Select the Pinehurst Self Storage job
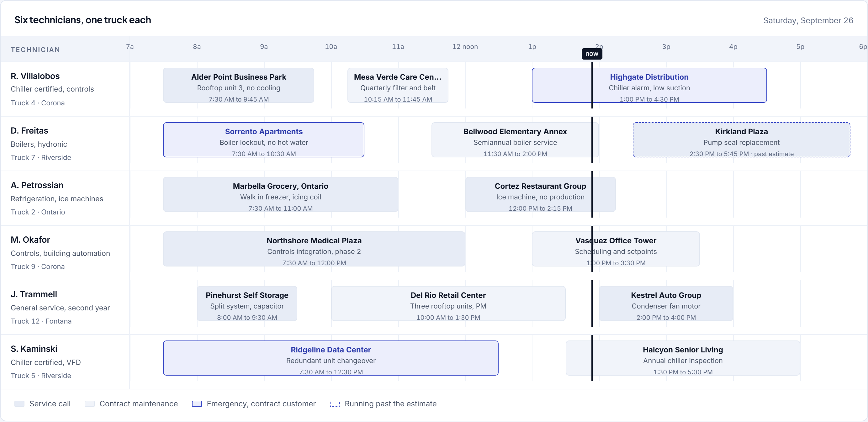This screenshot has height=422, width=868. point(247,303)
